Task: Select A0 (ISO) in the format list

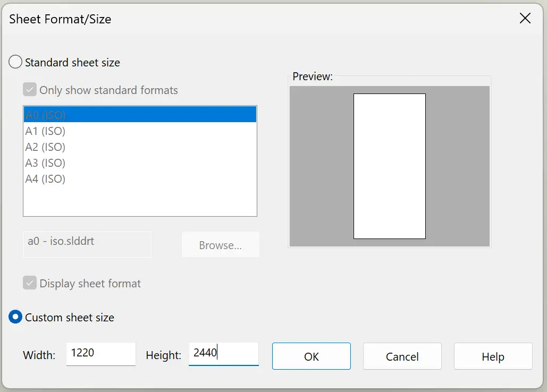Action: tap(46, 115)
